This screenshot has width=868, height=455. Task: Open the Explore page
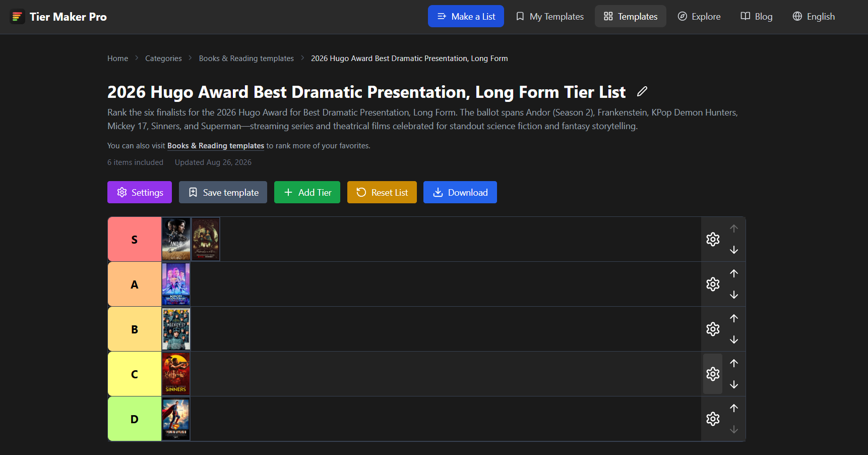(699, 16)
